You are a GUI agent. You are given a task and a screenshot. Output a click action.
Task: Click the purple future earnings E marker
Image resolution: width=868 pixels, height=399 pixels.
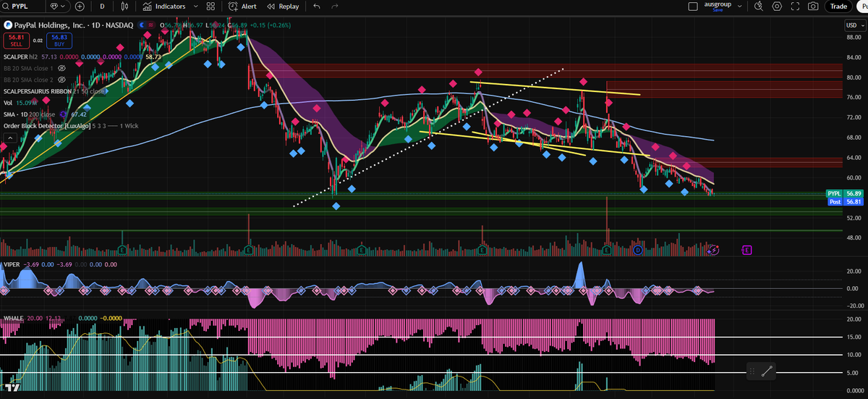coord(747,250)
